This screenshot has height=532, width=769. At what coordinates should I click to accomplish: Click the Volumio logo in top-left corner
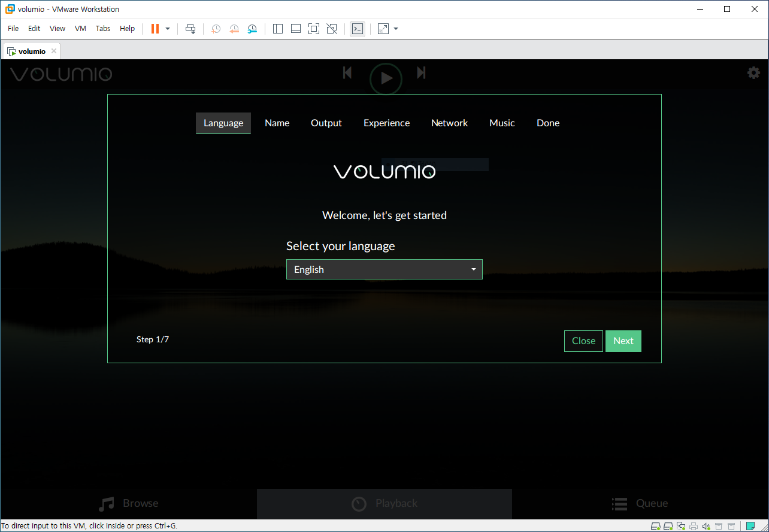click(61, 74)
